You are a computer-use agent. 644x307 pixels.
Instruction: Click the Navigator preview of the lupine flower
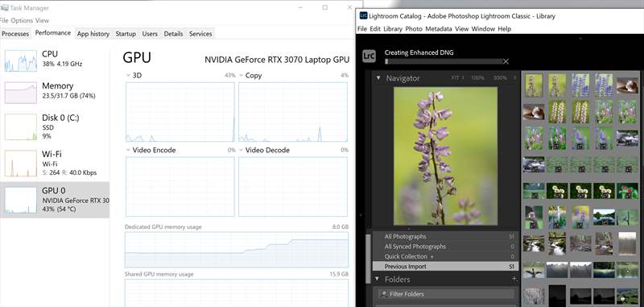(x=445, y=156)
